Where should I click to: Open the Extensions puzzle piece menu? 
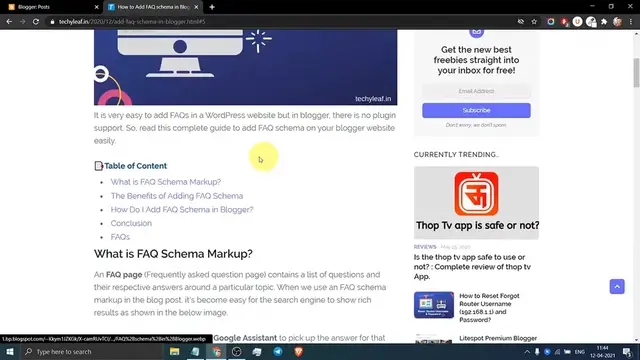(x=604, y=22)
